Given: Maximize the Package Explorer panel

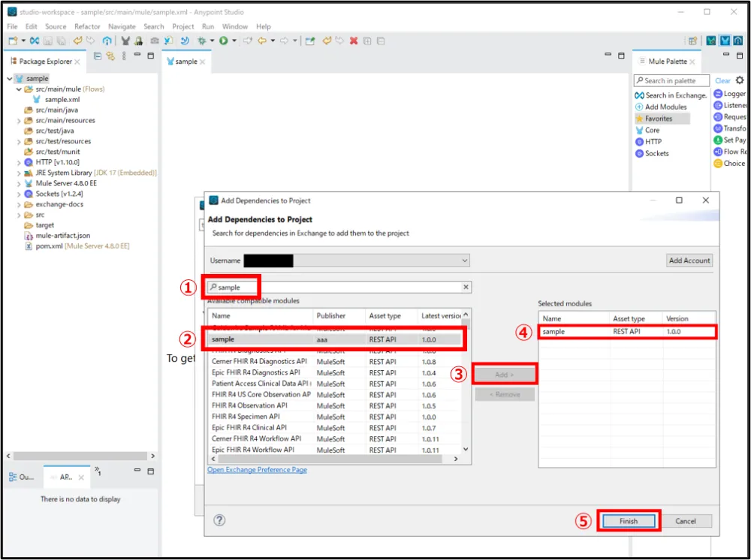Looking at the screenshot, I should click(150, 56).
